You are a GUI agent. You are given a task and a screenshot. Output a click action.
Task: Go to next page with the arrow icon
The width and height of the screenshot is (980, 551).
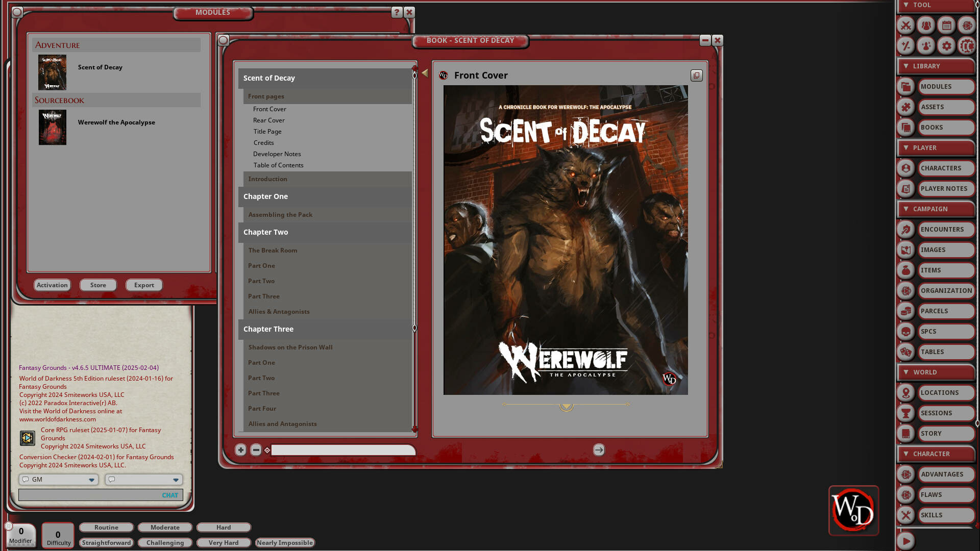click(x=599, y=450)
